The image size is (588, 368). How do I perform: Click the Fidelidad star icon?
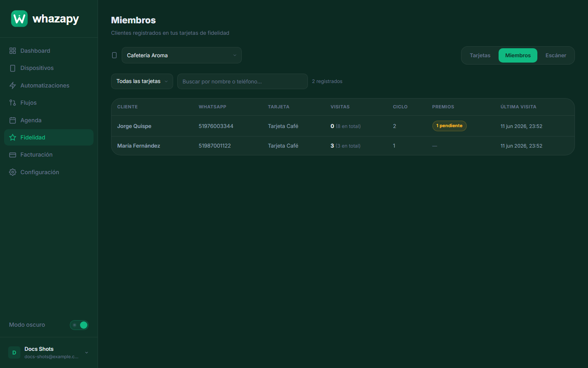click(13, 137)
